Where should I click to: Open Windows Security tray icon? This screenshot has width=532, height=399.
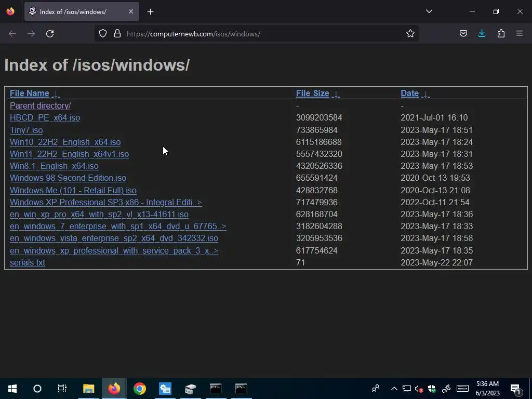point(432,389)
